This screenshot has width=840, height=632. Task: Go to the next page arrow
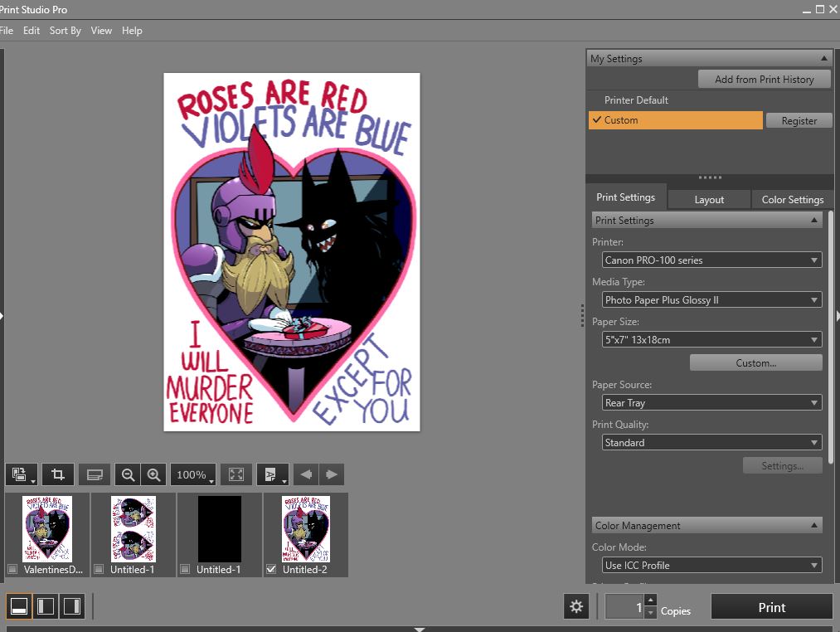332,474
